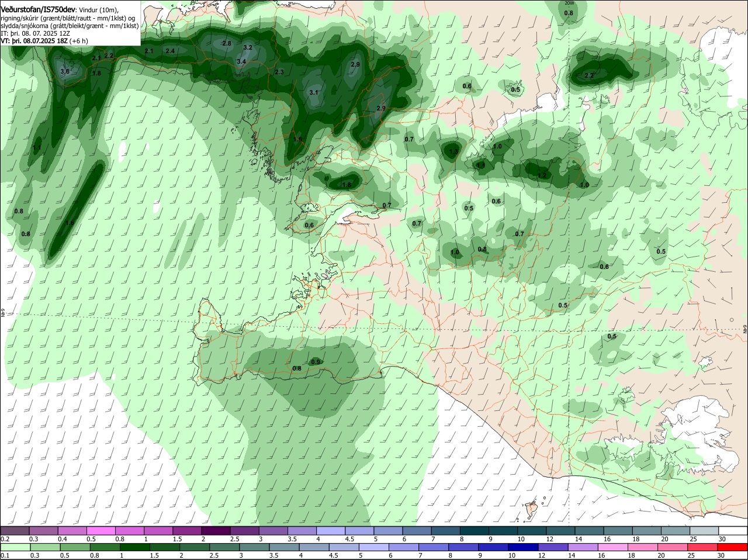Click the 'IT: þri. 08. 07. 2025 12Z' line
The width and height of the screenshot is (748, 560).
click(x=36, y=33)
